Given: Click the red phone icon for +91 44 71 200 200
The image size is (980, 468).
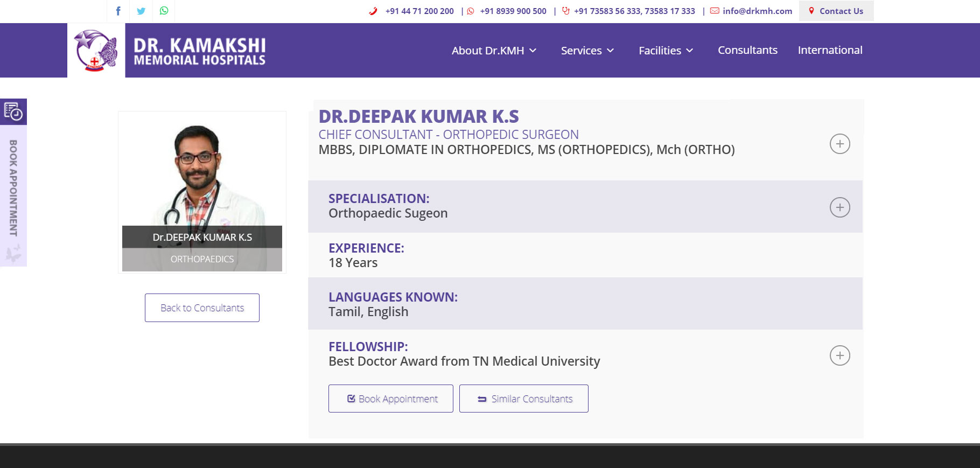Looking at the screenshot, I should click(373, 11).
